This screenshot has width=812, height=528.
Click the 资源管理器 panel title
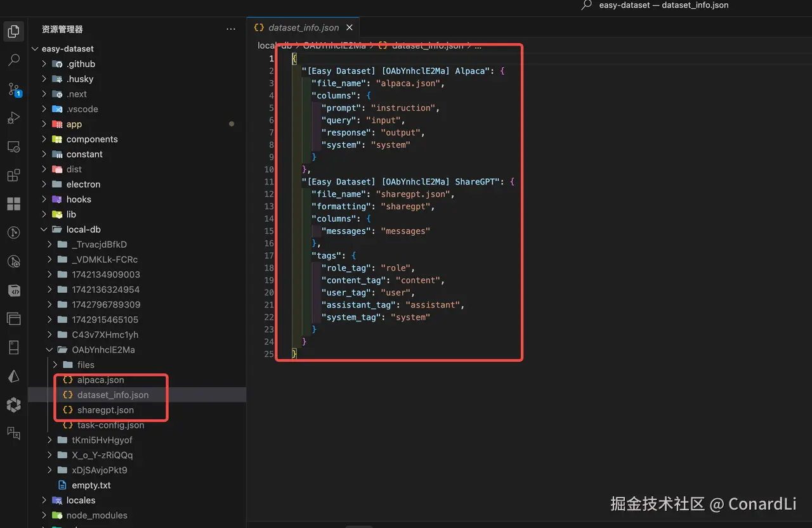click(62, 29)
